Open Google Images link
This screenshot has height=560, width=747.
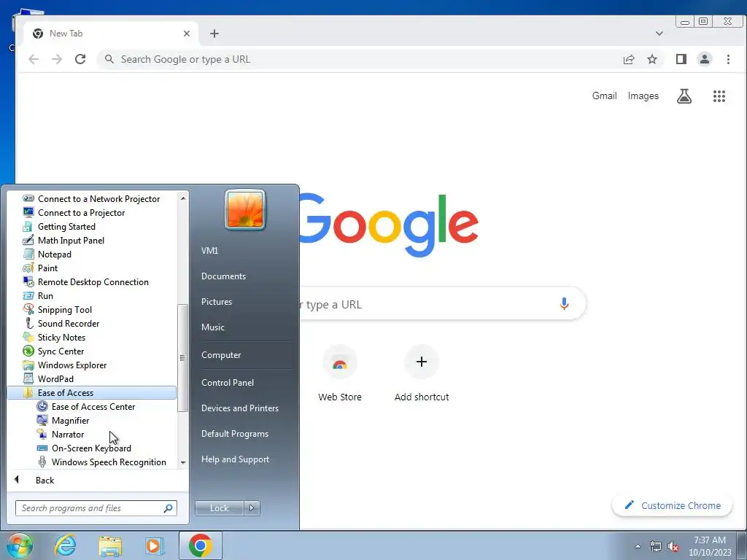[x=643, y=96]
